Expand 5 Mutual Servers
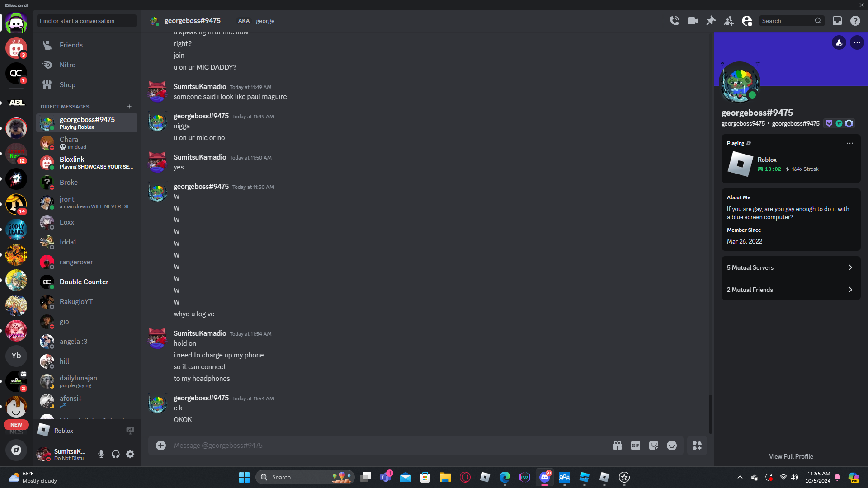 pos(791,267)
